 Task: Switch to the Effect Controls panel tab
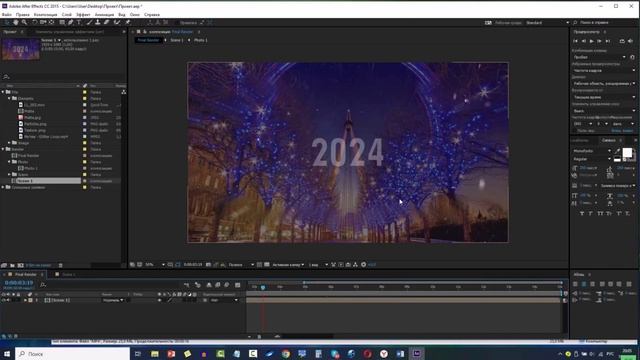click(69, 31)
